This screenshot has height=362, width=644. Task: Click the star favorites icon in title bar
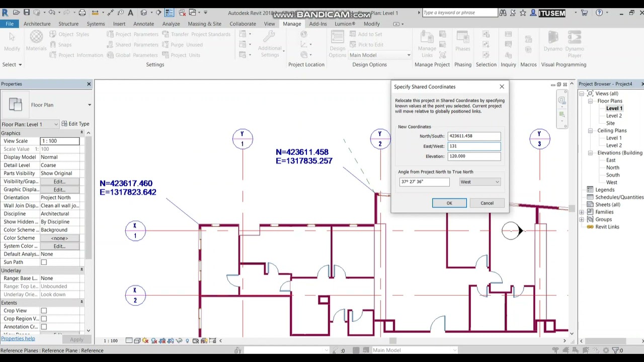tap(523, 13)
